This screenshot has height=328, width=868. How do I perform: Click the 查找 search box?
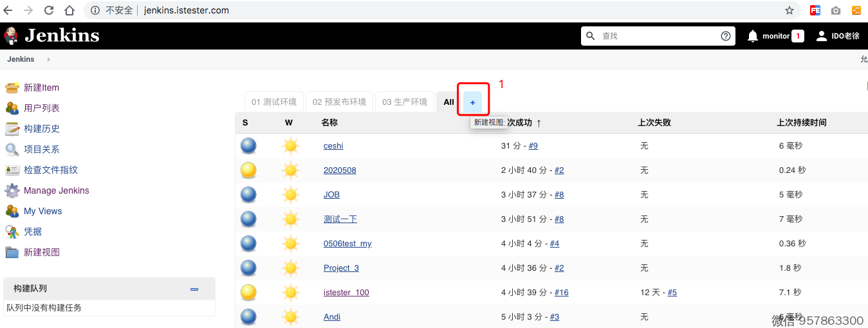[x=656, y=36]
